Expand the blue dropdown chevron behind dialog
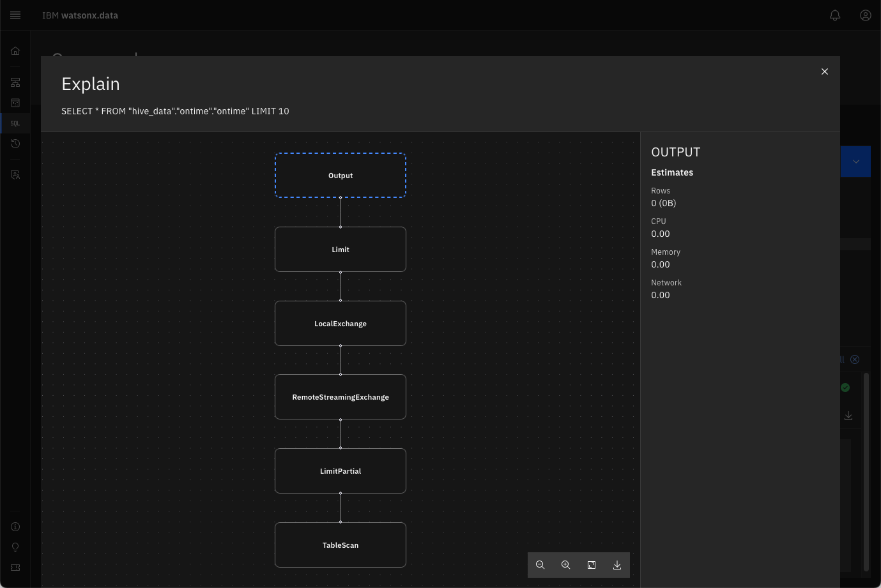The width and height of the screenshot is (881, 588). tap(856, 162)
